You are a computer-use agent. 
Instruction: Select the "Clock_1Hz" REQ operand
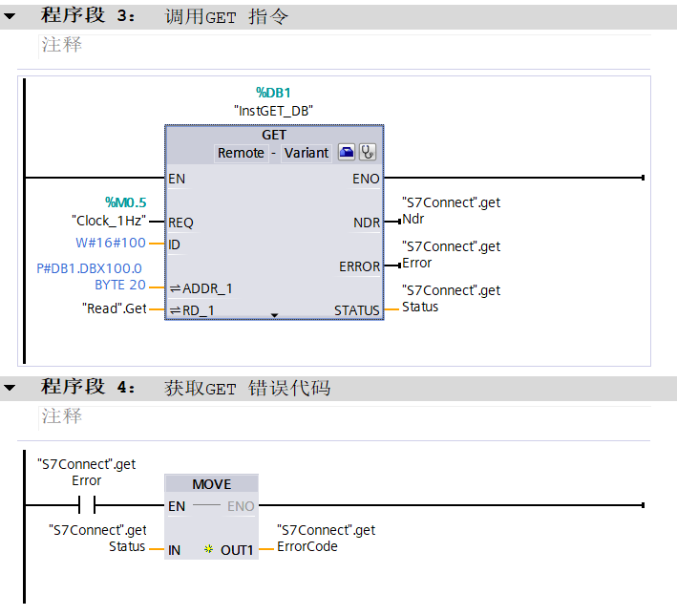pyautogui.click(x=109, y=222)
